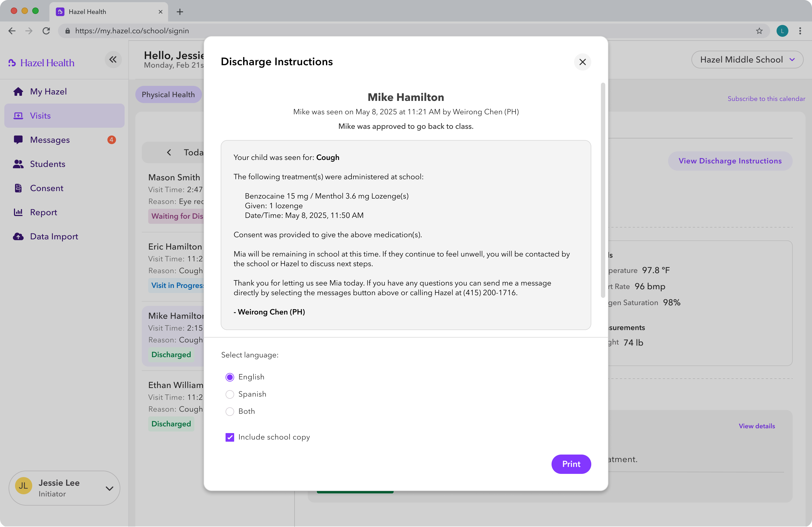Click the Report chart icon

18,212
